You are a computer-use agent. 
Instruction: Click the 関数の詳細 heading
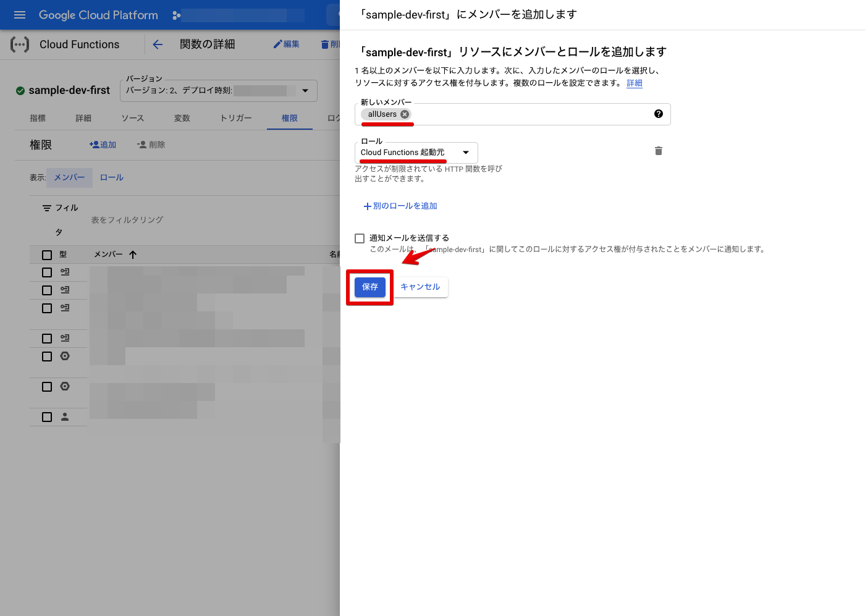[207, 44]
